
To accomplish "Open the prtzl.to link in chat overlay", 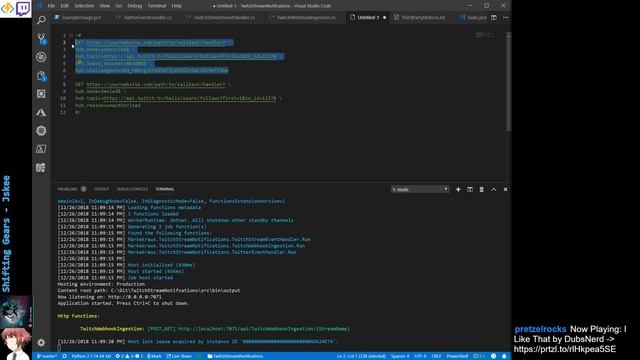I will (x=565, y=349).
